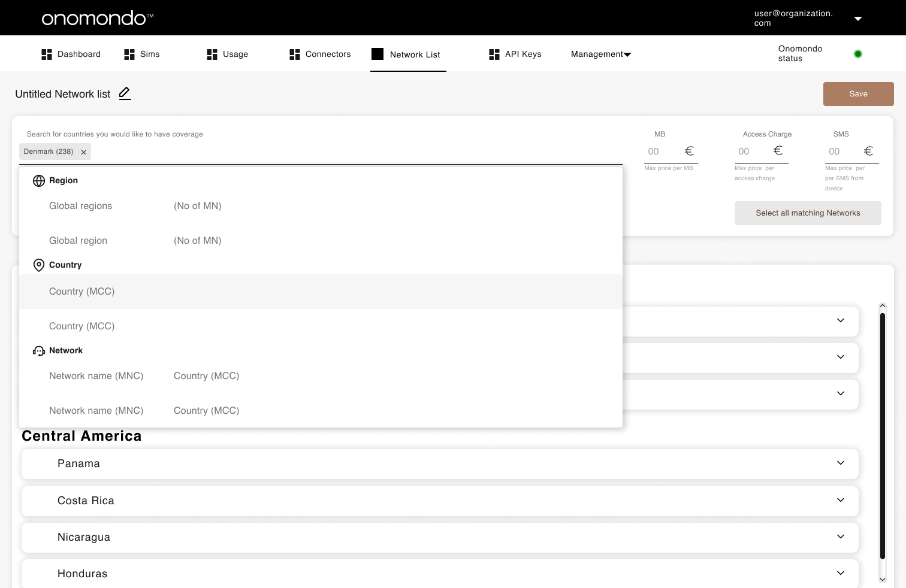This screenshot has width=906, height=588.
Task: Open Usage via its grid icon
Action: (212, 54)
